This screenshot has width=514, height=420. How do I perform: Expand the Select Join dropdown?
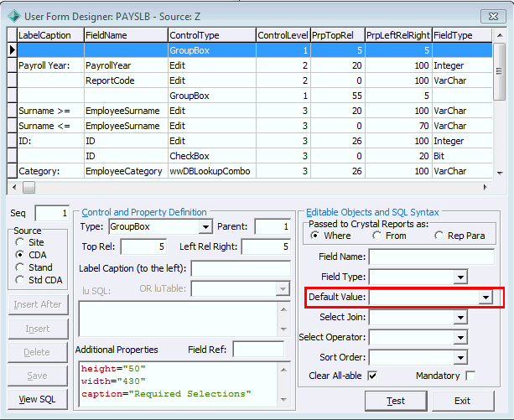(460, 317)
